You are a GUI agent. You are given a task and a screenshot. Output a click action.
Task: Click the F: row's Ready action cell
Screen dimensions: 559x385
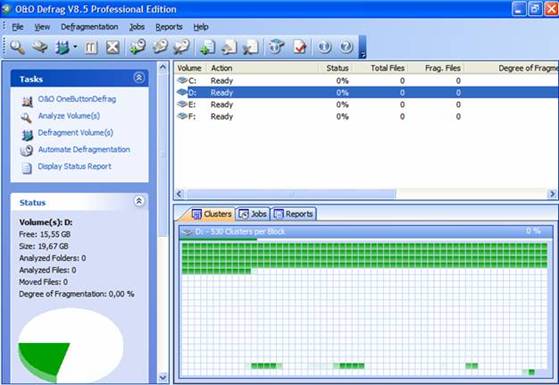221,117
